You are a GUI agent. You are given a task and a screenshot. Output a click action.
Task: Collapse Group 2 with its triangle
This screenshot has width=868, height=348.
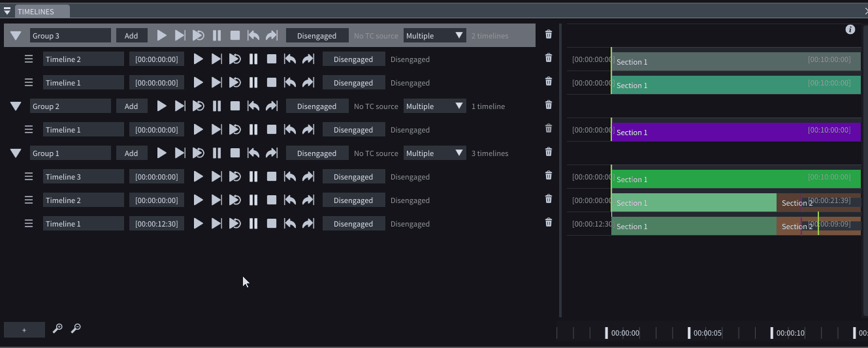[16, 106]
